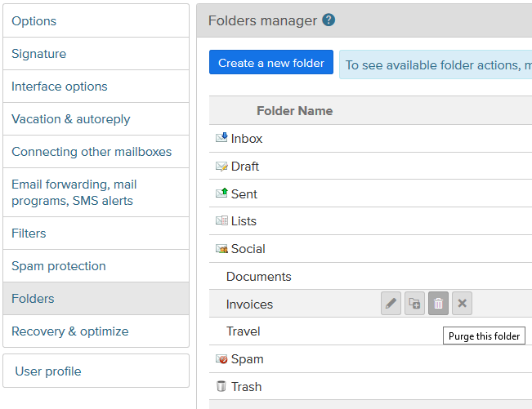Image resolution: width=532 pixels, height=409 pixels.
Task: Click the Social folder icon
Action: 221,249
